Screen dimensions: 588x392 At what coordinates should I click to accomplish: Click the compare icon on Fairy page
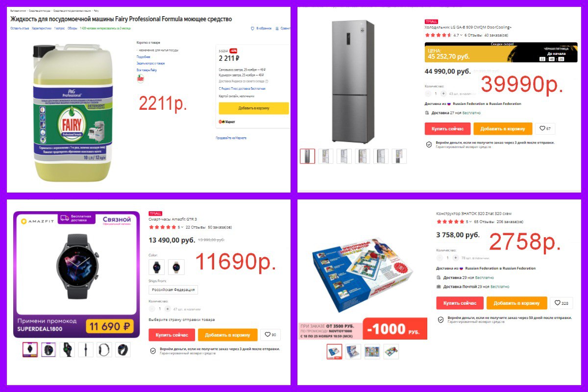coord(277,28)
